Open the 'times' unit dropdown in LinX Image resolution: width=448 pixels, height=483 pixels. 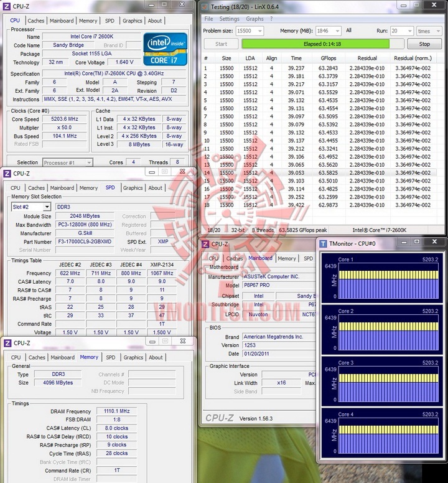(x=429, y=30)
